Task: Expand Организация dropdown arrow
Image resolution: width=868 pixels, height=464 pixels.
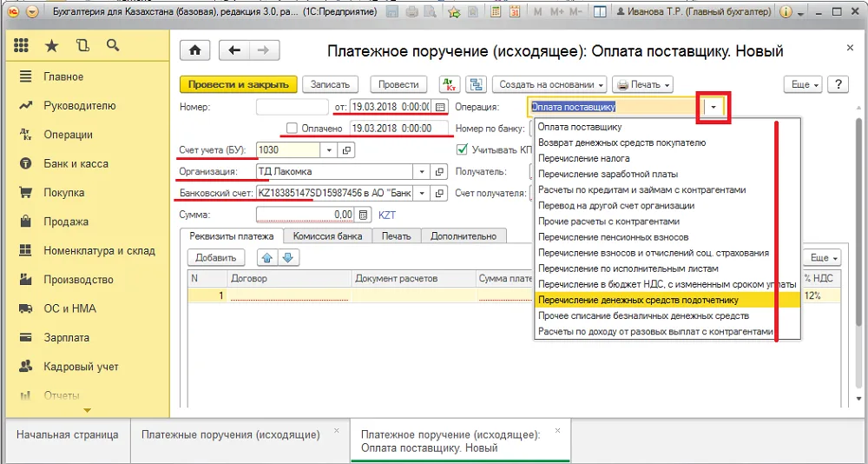Action: (x=422, y=171)
